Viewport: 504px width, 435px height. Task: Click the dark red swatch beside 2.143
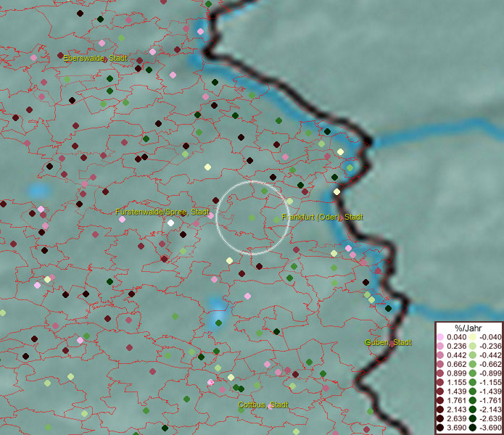pos(440,410)
